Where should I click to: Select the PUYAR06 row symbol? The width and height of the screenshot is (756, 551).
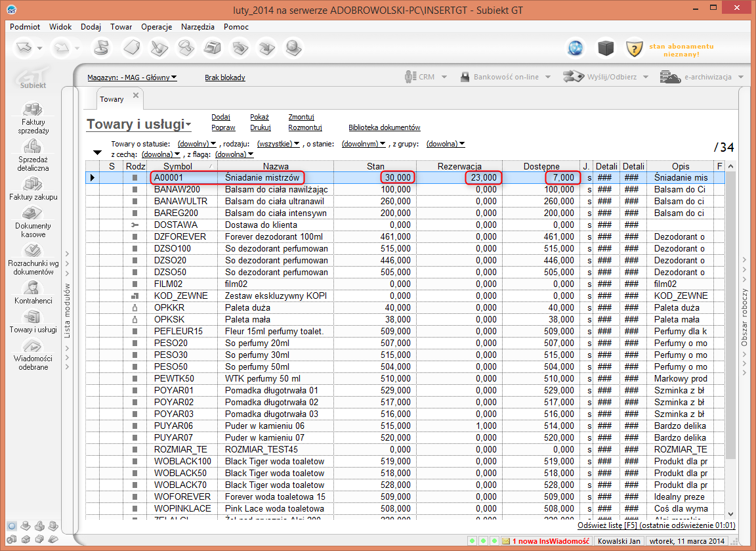tap(173, 426)
